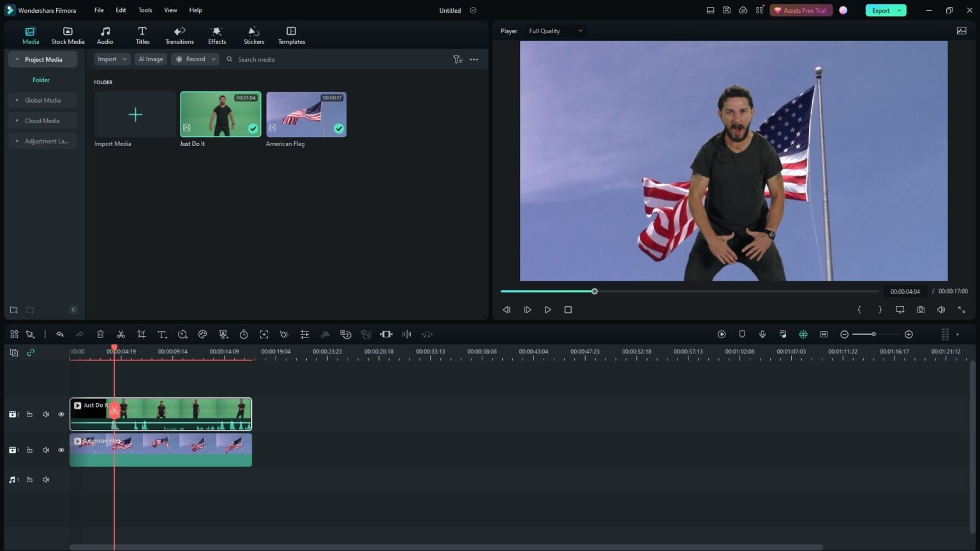Click the mark-out right brace icon
This screenshot has height=551, width=980.
pos(880,309)
